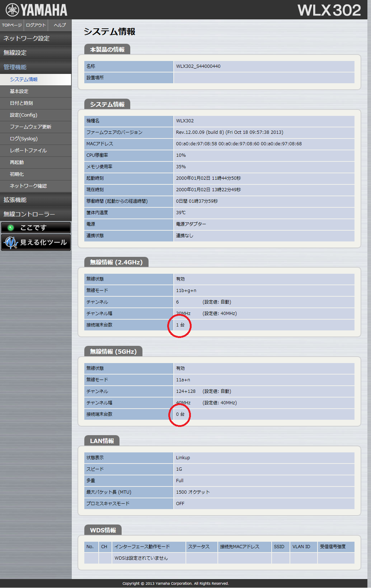The image size is (371, 588).
Task: Click the Yamaha logo in header
Action: tap(36, 10)
